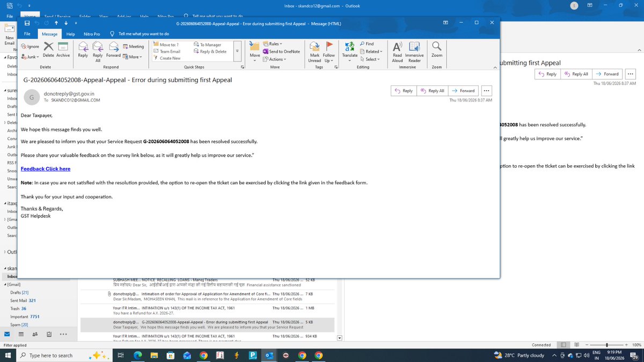Click the large Reply ribbon button
Viewport: 644px width, 362px height.
pos(83,50)
